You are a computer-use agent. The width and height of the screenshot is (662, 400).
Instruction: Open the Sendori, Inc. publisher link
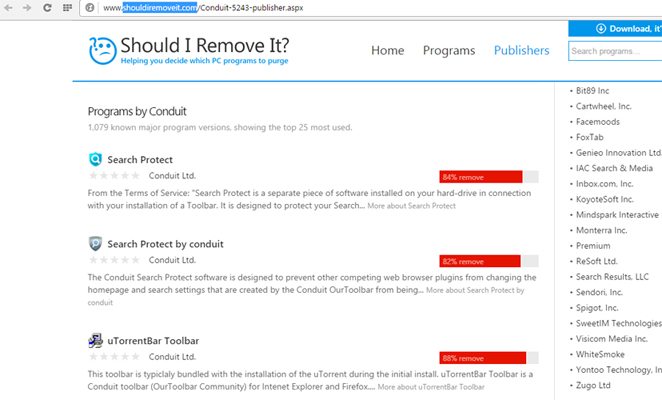point(600,292)
